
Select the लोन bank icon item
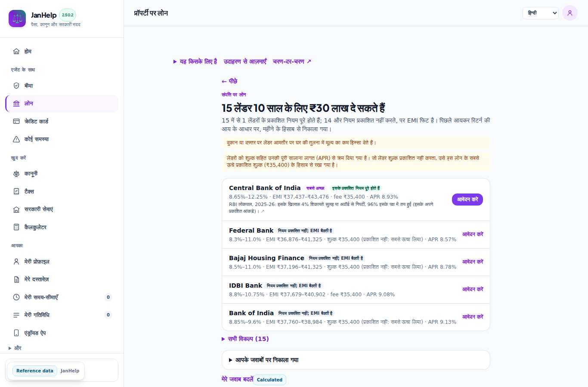tap(62, 104)
